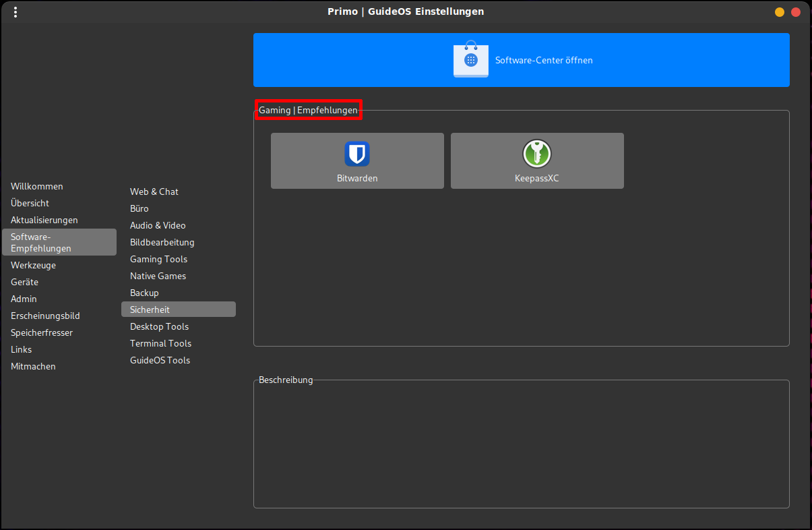Open the three-dot window menu
Screen dimensions: 812x530
point(15,12)
